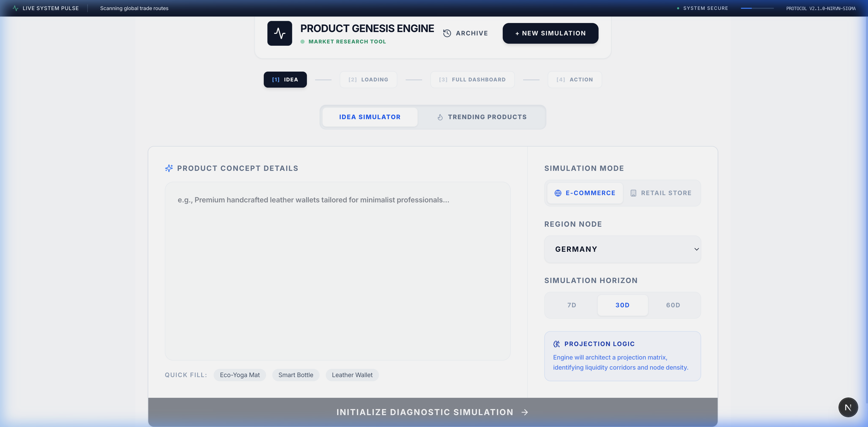Select the Idea Simulator tab
This screenshot has height=427, width=868.
coord(370,117)
